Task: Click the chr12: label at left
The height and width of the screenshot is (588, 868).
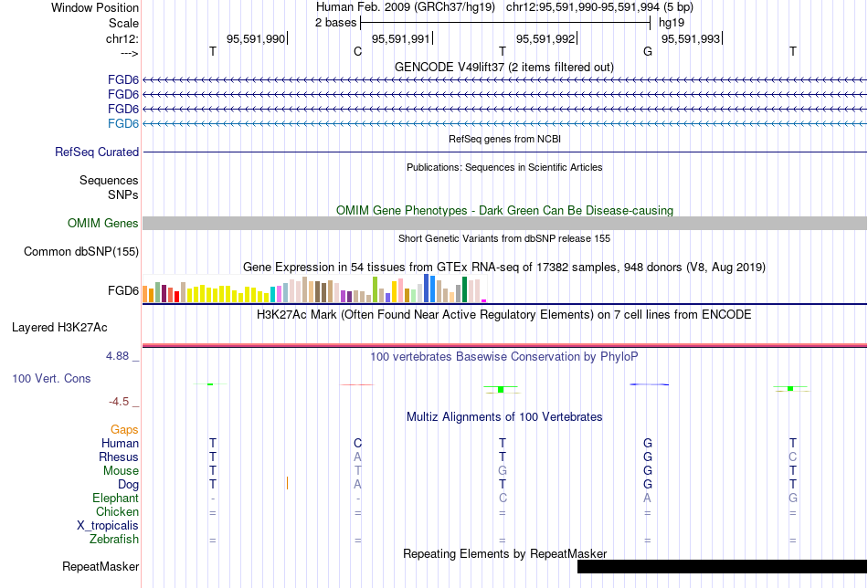Action: pos(122,38)
